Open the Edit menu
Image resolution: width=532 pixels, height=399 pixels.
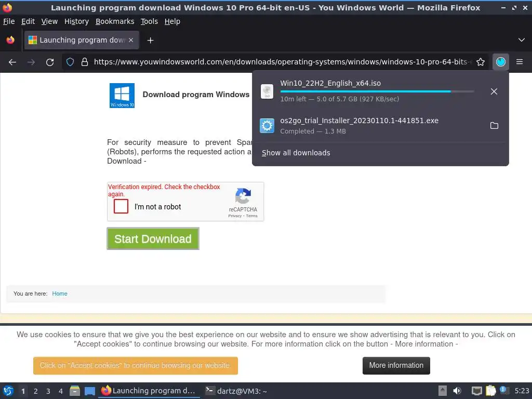[x=28, y=21]
